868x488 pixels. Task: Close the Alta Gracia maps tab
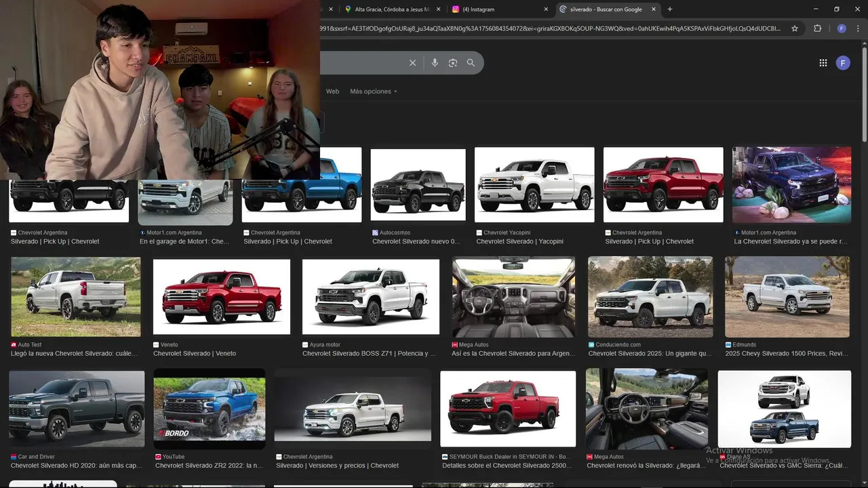(438, 9)
